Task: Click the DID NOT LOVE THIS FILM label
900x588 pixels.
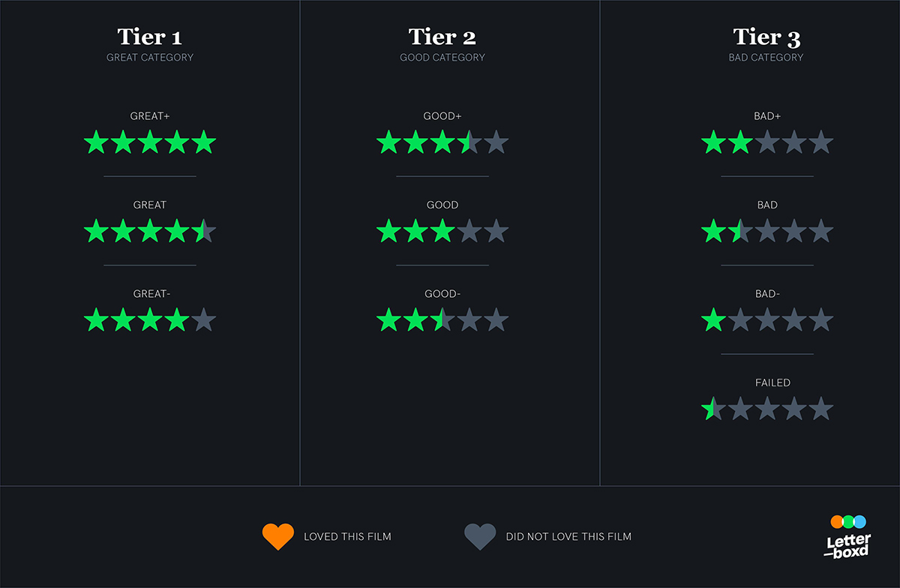Action: (568, 536)
